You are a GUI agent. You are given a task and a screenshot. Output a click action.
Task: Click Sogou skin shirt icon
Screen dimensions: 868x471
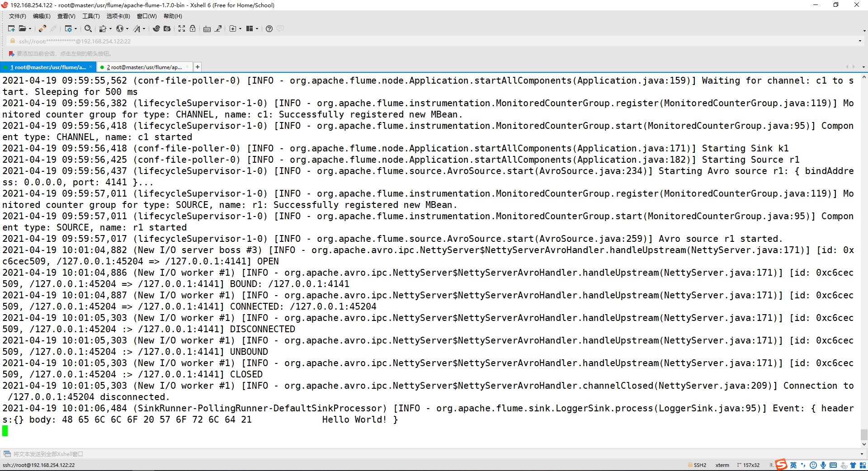853,465
